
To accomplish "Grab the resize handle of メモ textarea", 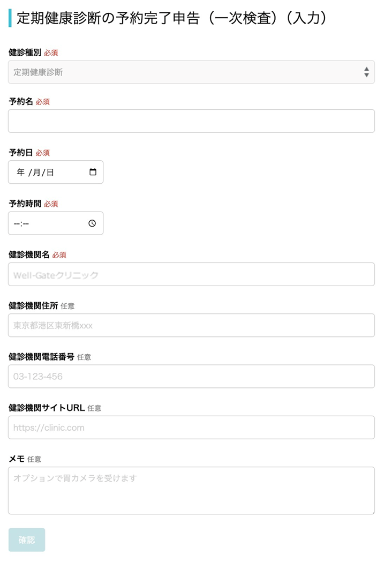I will tap(373, 512).
